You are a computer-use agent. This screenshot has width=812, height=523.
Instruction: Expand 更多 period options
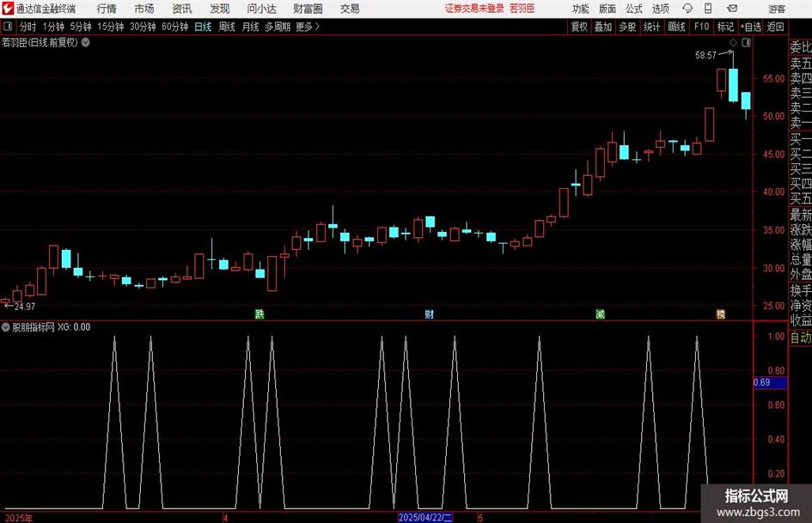tap(308, 27)
